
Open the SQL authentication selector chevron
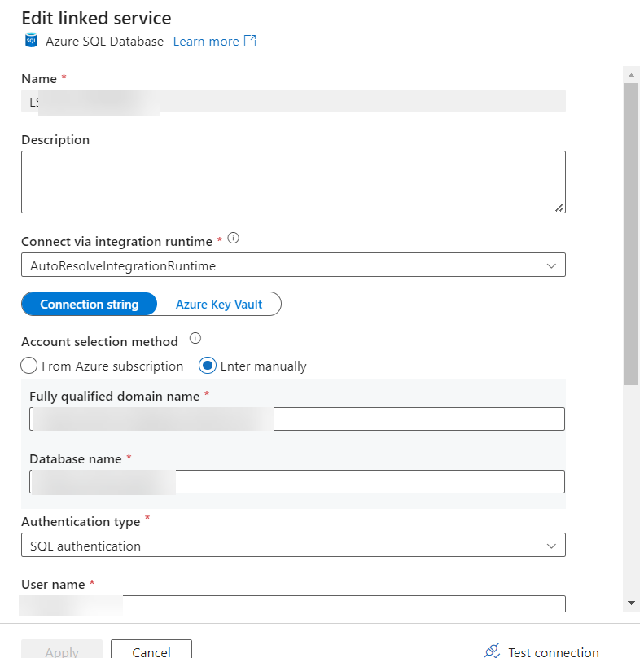click(x=552, y=545)
